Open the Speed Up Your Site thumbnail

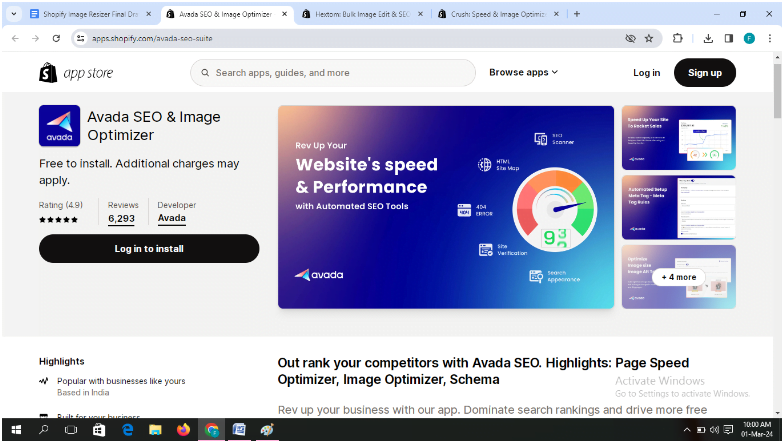pyautogui.click(x=679, y=138)
